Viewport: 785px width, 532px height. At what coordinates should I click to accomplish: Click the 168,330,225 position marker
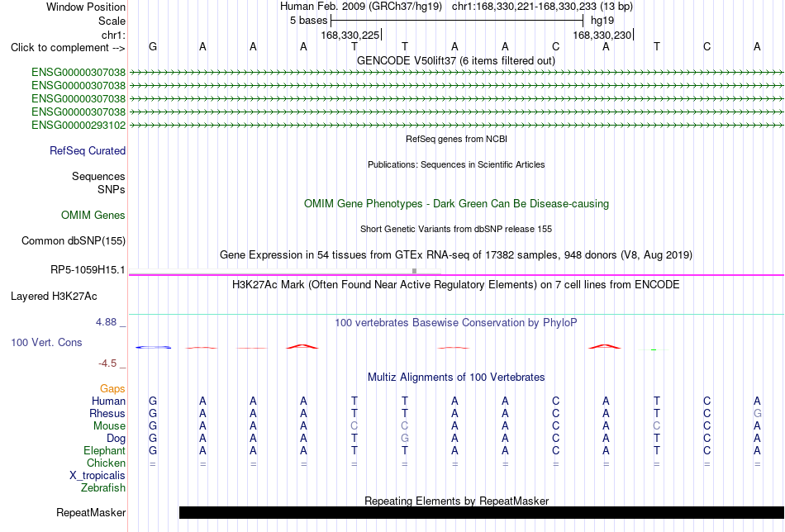pyautogui.click(x=350, y=36)
